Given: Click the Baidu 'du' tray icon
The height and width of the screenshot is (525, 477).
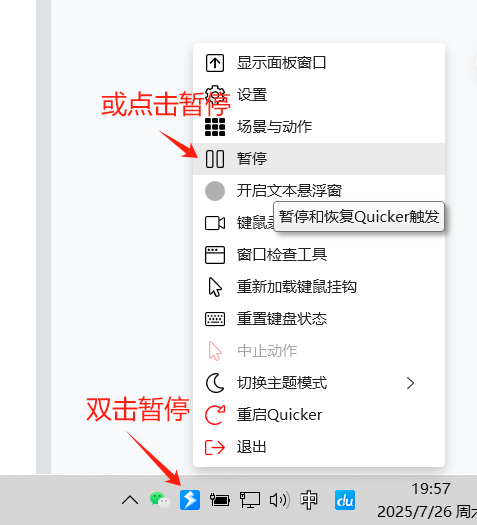Looking at the screenshot, I should [x=345, y=500].
